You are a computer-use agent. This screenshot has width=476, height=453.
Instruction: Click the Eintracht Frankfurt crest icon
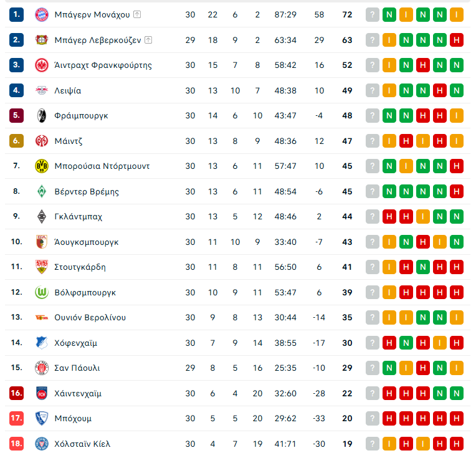click(42, 65)
